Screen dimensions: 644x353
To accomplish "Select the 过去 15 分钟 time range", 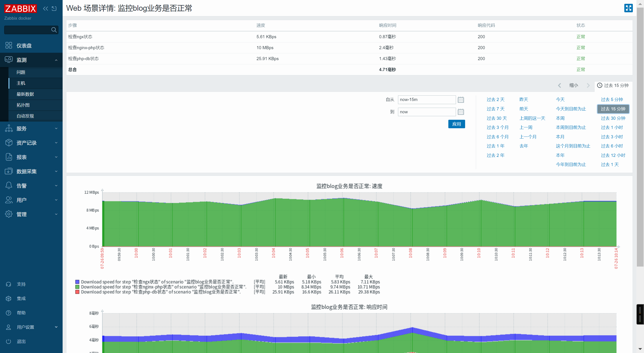I will coord(613,109).
